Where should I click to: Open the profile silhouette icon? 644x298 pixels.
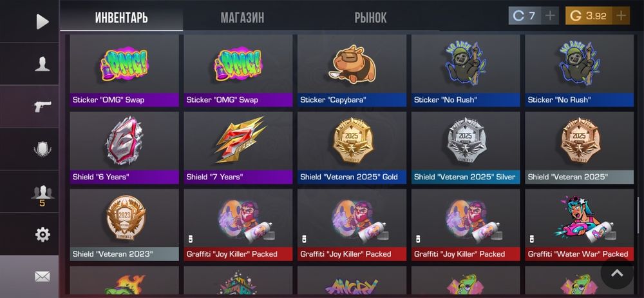pyautogui.click(x=42, y=65)
